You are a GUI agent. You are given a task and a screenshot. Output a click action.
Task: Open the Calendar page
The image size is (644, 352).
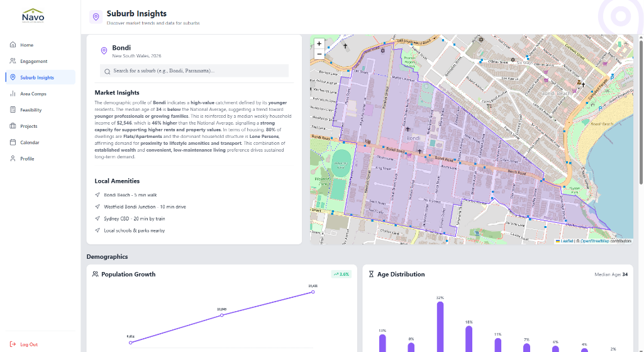[40, 142]
